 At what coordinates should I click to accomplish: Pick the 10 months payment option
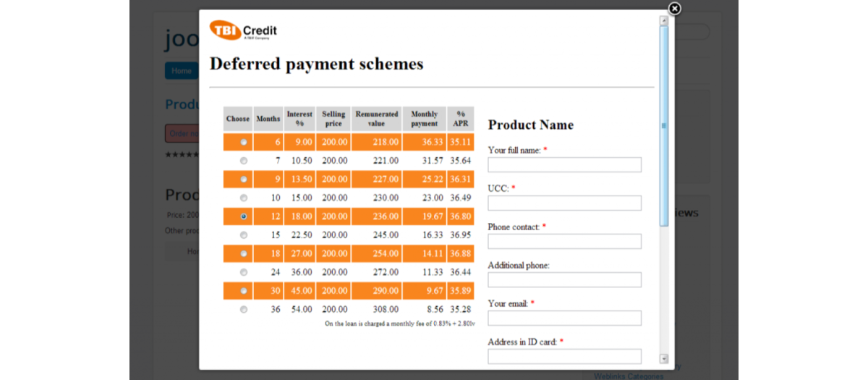click(243, 198)
